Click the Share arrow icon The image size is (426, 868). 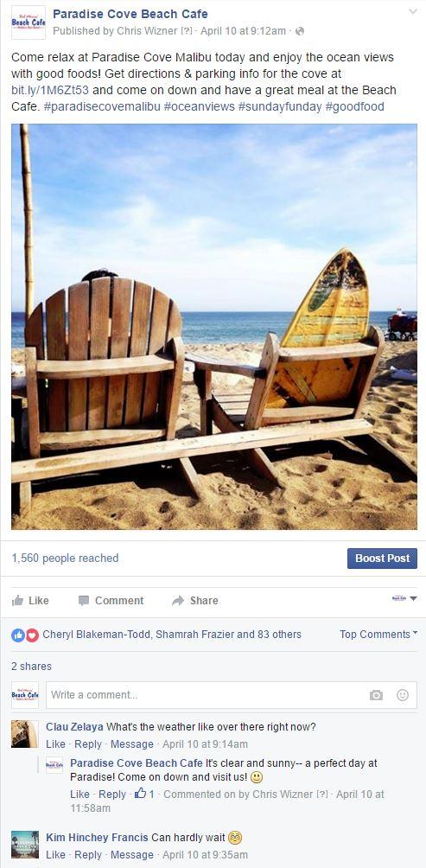pyautogui.click(x=178, y=601)
